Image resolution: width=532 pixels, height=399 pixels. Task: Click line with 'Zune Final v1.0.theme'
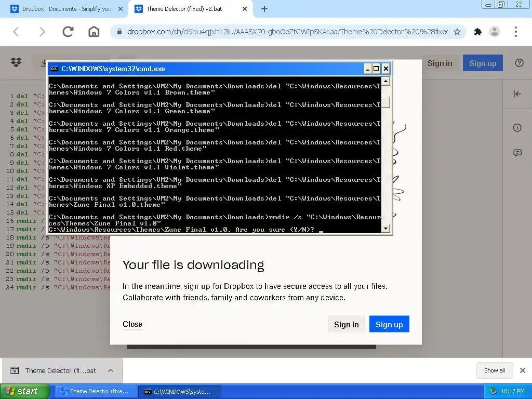click(214, 202)
